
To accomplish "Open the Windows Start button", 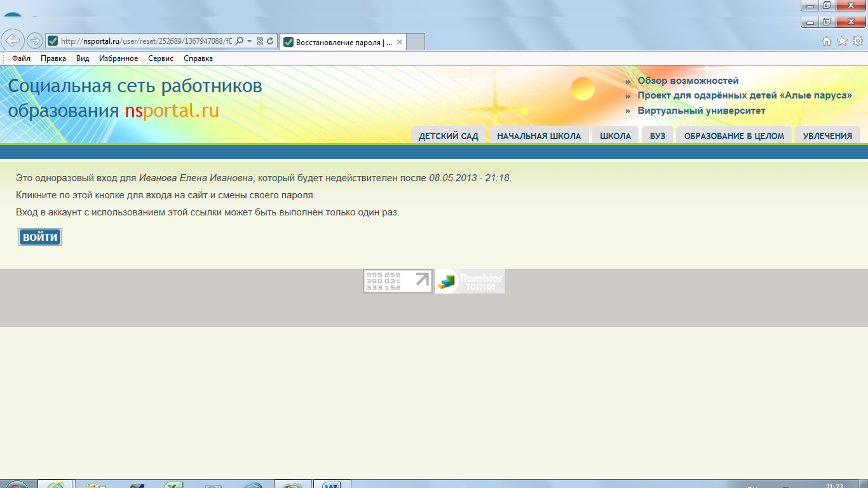I will click(16, 485).
